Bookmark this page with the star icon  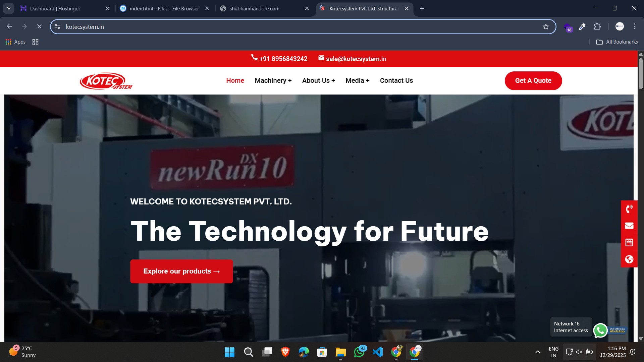click(546, 27)
